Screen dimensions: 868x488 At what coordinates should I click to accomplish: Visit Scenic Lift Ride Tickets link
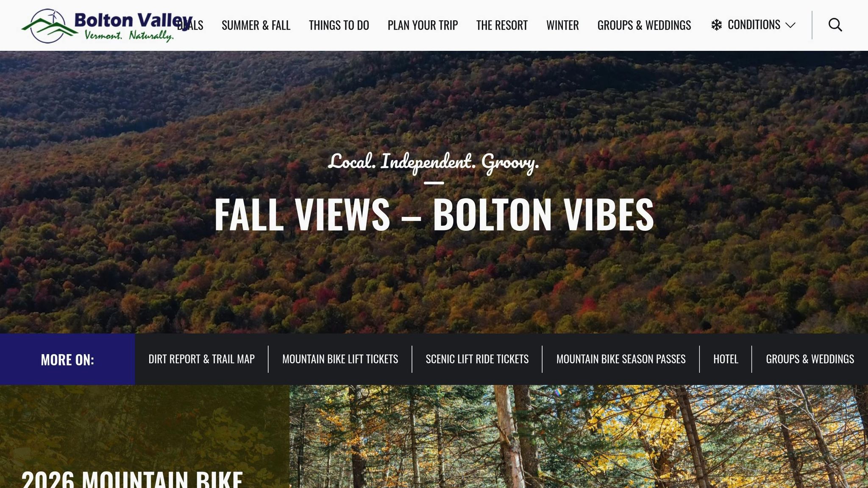click(477, 359)
